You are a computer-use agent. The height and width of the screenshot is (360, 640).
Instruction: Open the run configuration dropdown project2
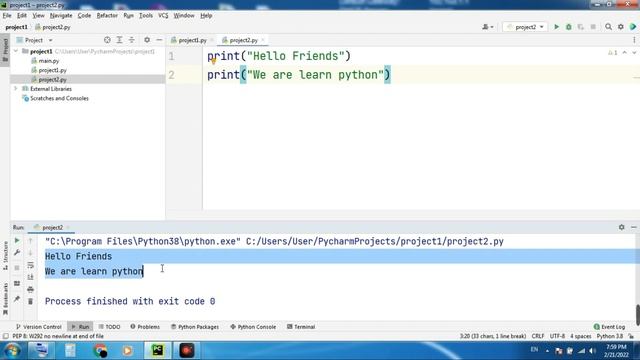coord(525,27)
